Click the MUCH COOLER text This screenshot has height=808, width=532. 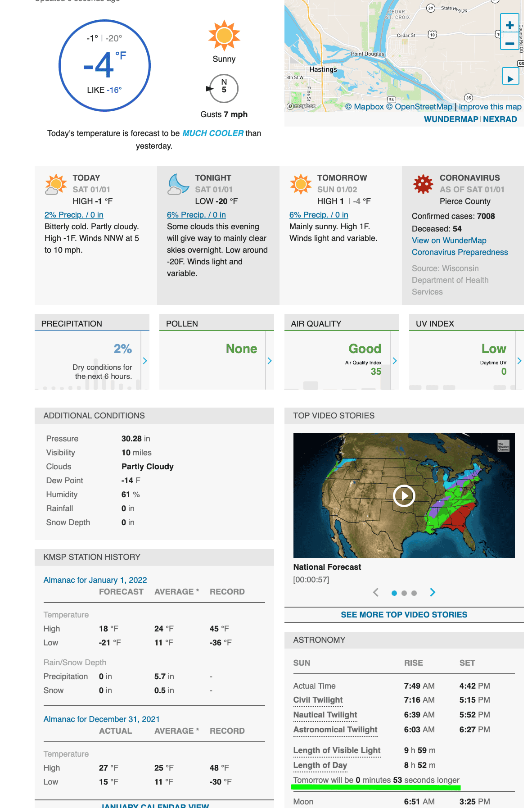(x=213, y=133)
